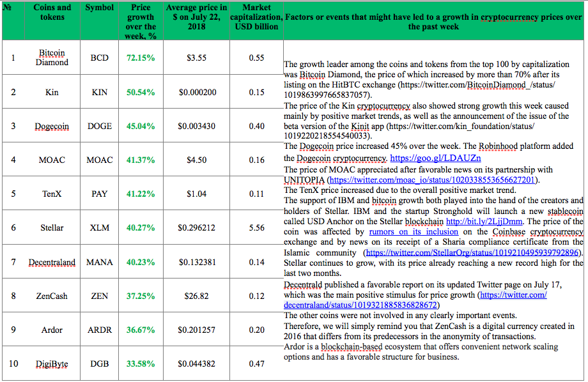The width and height of the screenshot is (588, 382).
Task: Open the MOAC twitter status link
Action: click(x=432, y=180)
